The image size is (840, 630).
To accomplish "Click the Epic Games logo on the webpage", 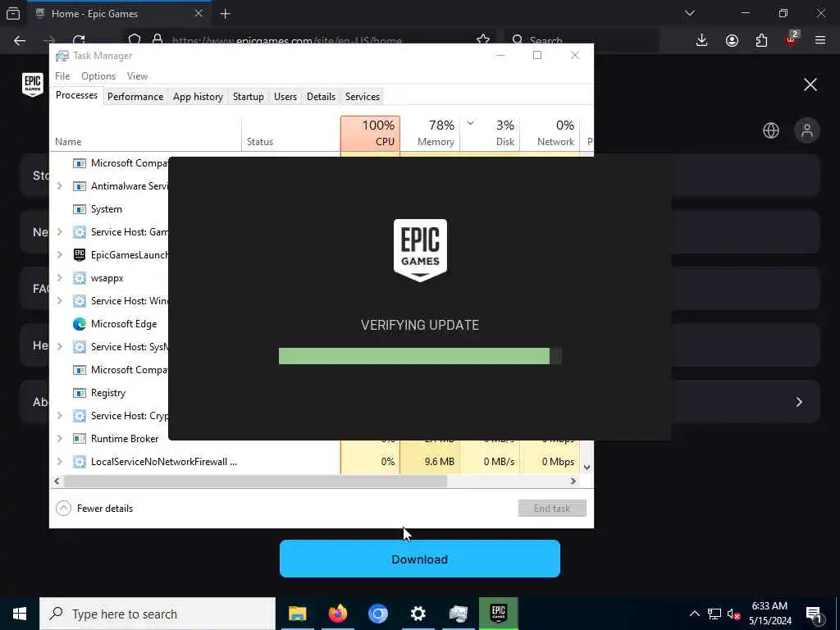I will click(x=33, y=84).
